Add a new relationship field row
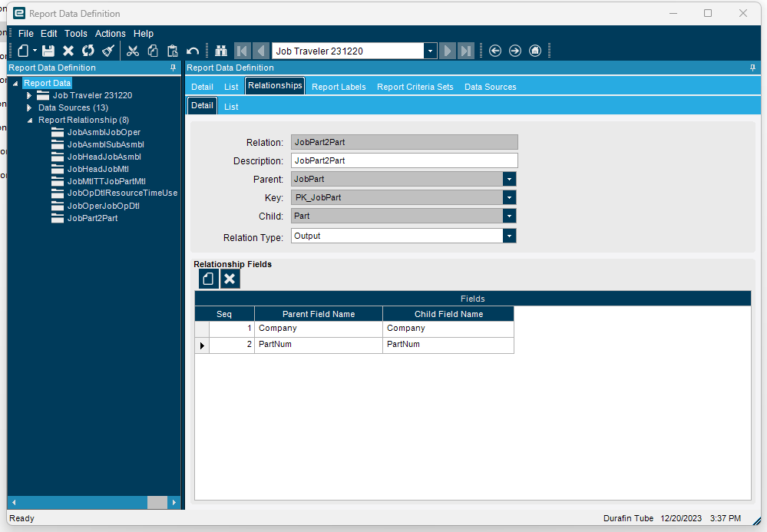The width and height of the screenshot is (767, 532). [x=207, y=279]
